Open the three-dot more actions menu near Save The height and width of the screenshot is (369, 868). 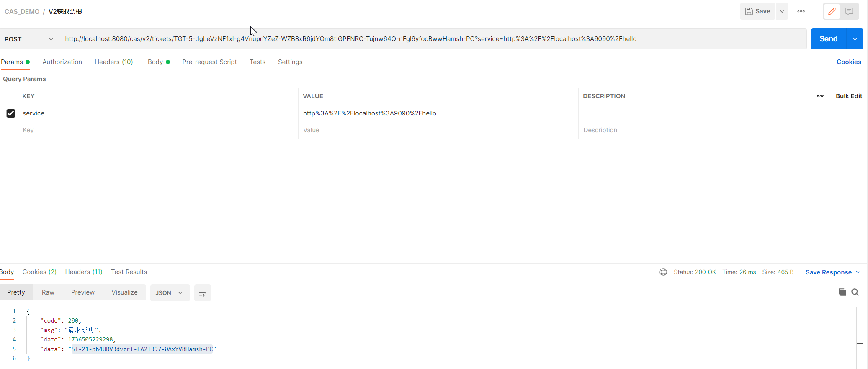click(801, 11)
